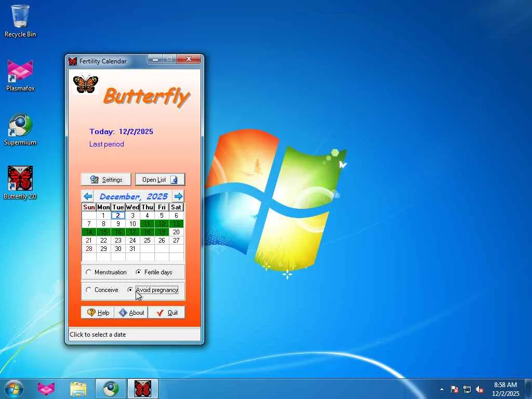Click the Sun column header
Image resolution: width=532 pixels, height=399 pixels.
89,207
